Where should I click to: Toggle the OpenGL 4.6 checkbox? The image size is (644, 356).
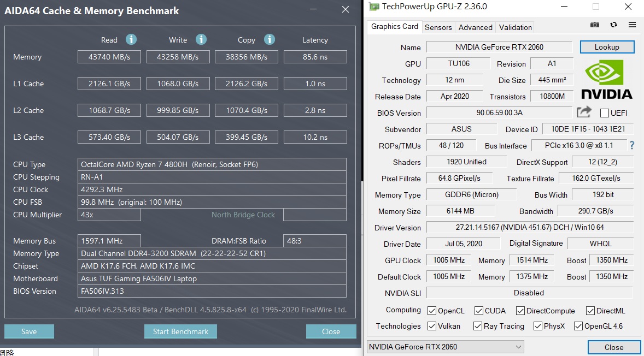[x=578, y=326]
